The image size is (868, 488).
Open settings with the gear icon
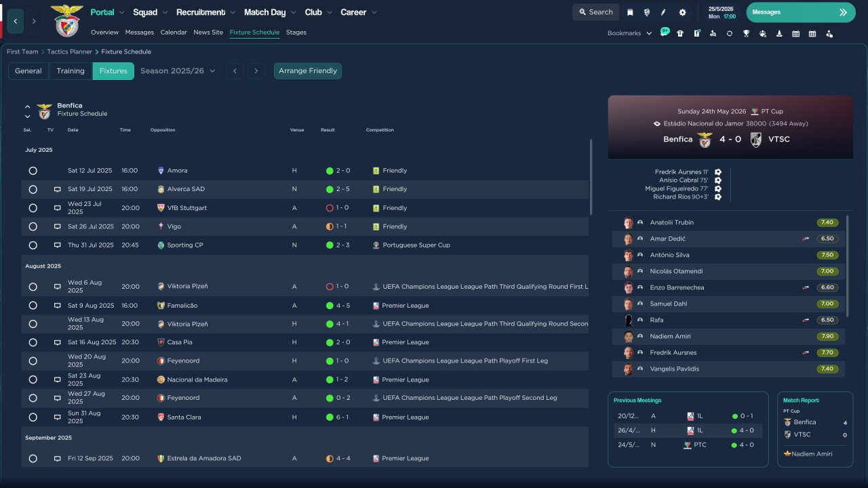click(682, 12)
